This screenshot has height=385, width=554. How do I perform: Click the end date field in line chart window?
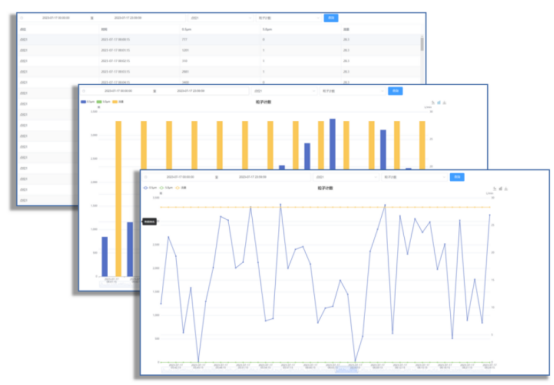(x=252, y=177)
